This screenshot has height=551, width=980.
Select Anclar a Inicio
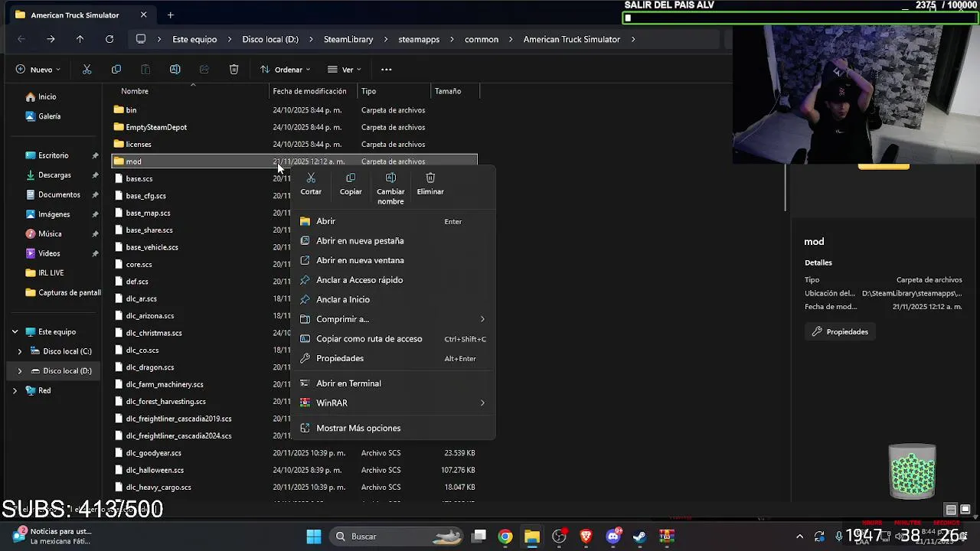tap(392, 299)
